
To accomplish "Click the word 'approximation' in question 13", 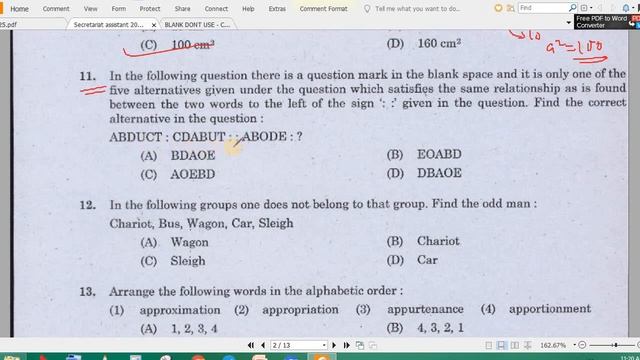I will (x=180, y=310).
